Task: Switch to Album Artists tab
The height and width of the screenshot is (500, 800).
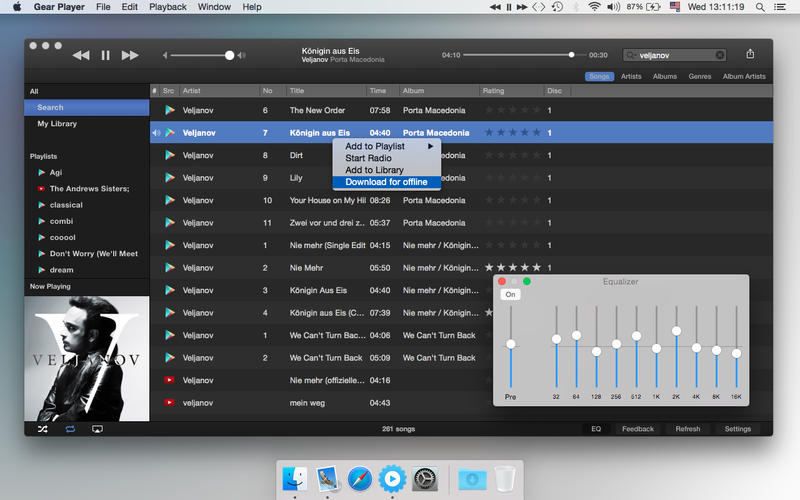Action: pyautogui.click(x=744, y=77)
